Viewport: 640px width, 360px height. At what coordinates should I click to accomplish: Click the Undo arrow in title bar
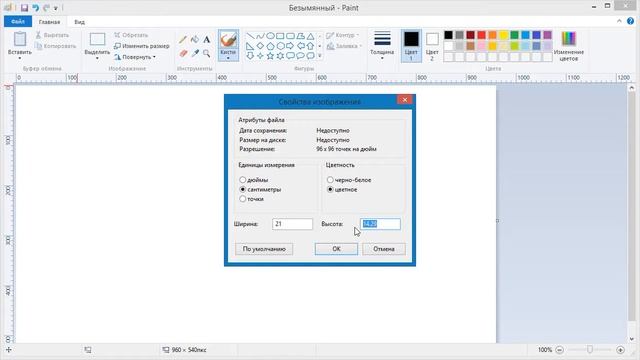(36, 8)
